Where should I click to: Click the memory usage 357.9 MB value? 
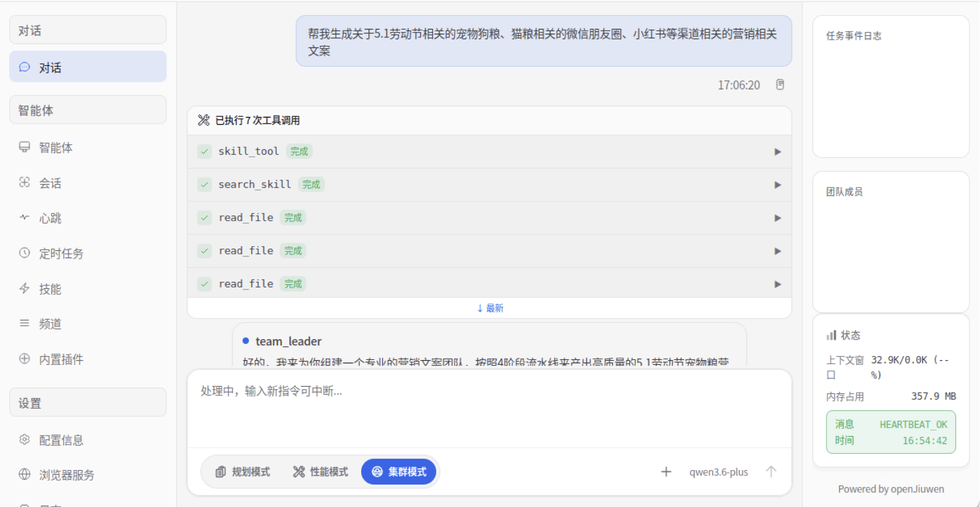(933, 396)
